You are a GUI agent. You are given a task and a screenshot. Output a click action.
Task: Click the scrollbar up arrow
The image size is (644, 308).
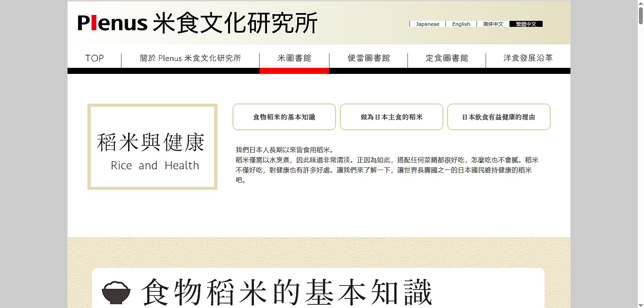point(641,3)
